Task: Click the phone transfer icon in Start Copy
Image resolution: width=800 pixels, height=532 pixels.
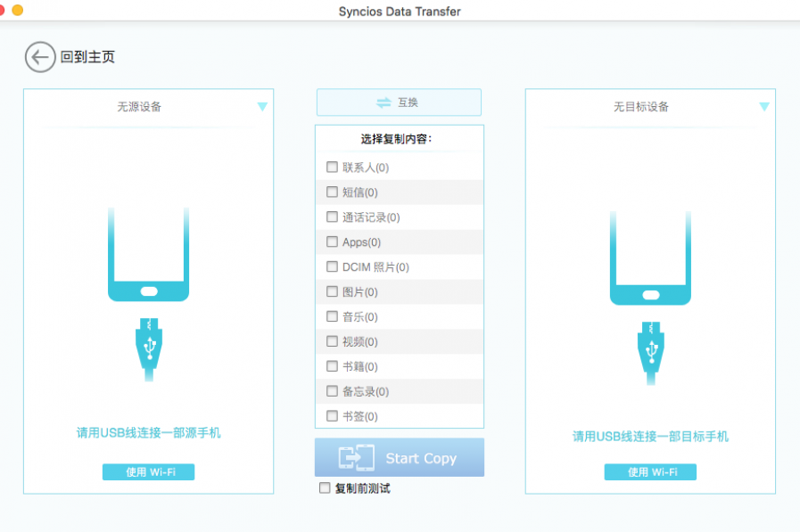Action: click(x=356, y=458)
